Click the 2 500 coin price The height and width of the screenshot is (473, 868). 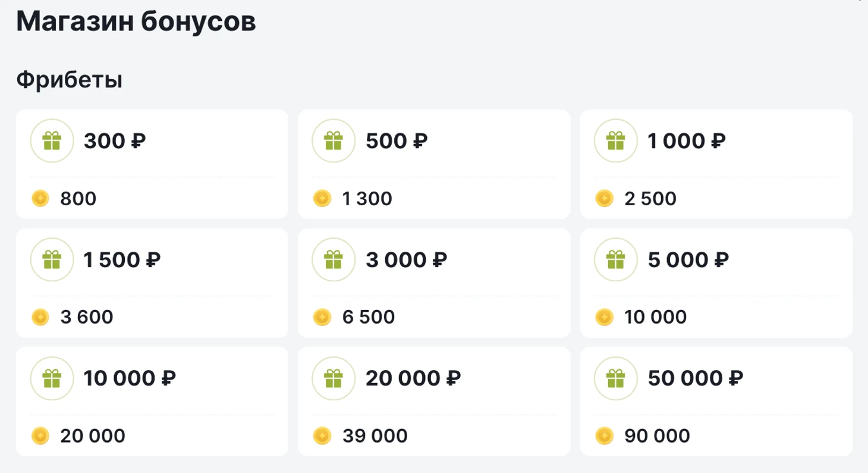coord(650,199)
